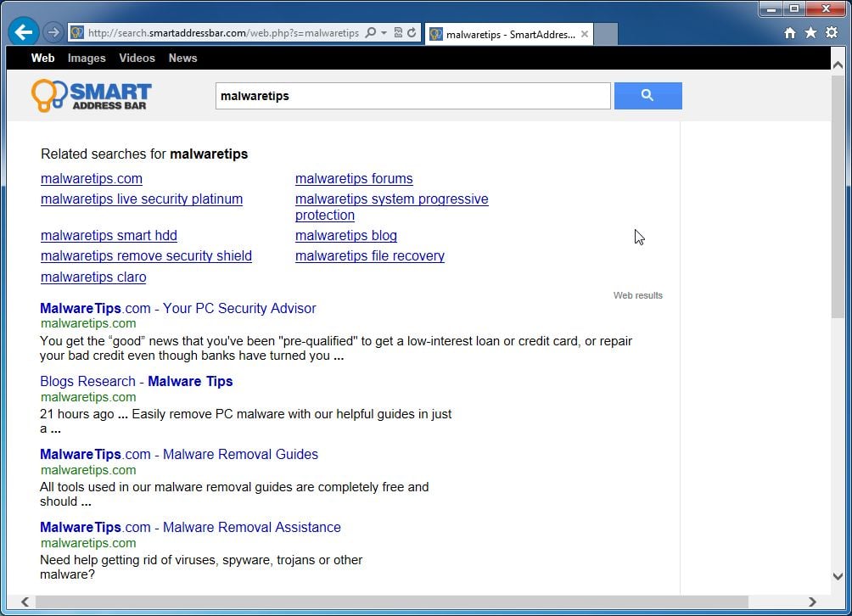Click the compatibility view icon in address bar
This screenshot has width=852, height=616.
(x=398, y=32)
